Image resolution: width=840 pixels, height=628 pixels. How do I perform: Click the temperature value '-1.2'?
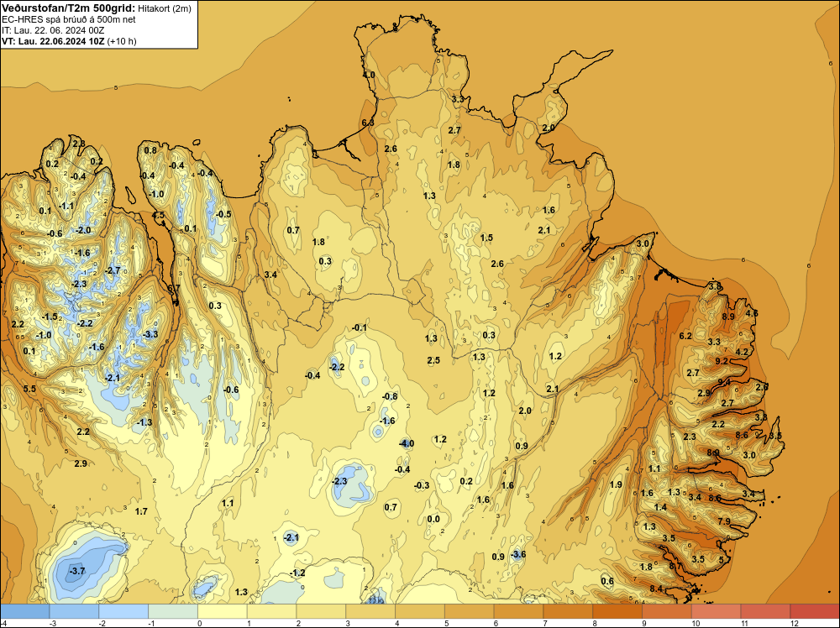297,573
